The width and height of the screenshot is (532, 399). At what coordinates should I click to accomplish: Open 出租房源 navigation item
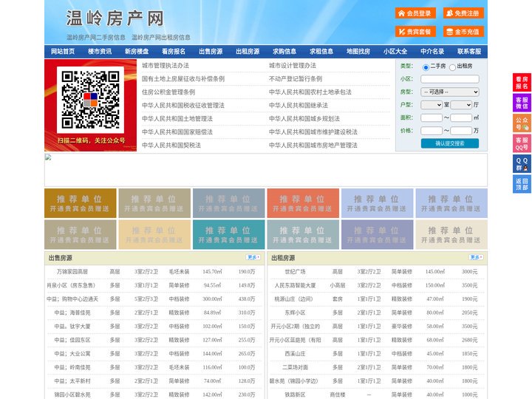tap(248, 52)
